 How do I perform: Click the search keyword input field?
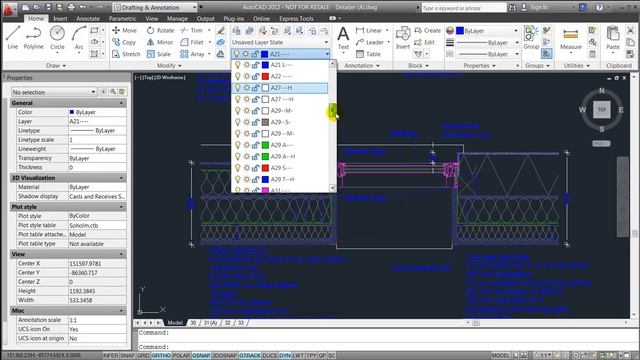464,8
